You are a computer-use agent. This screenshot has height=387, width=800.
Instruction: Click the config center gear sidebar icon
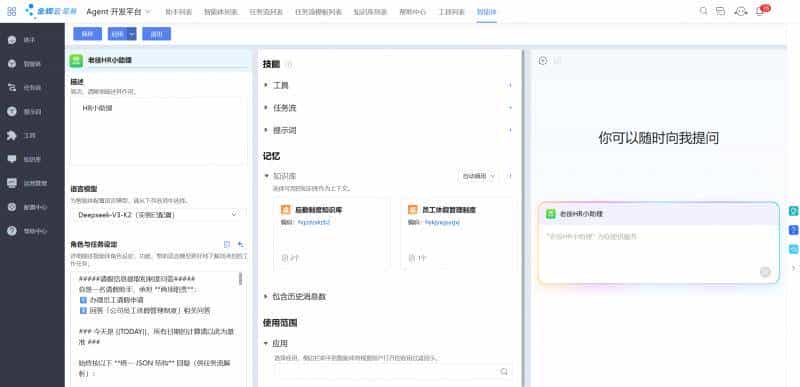point(12,207)
